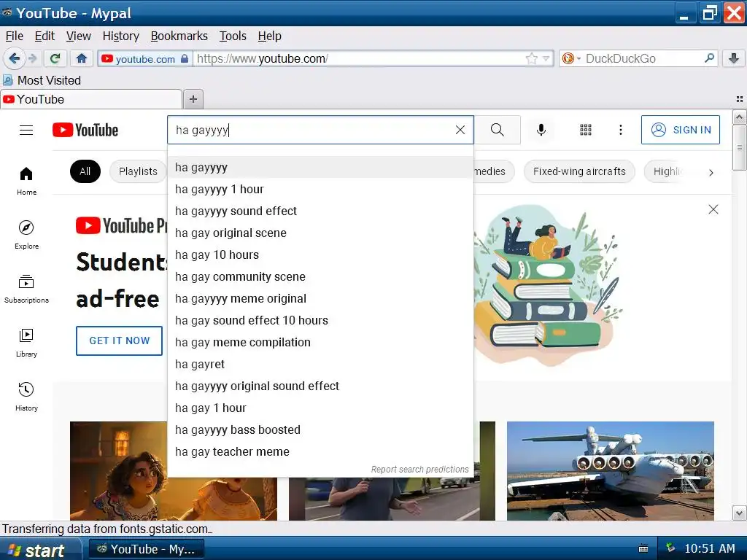The height and width of the screenshot is (560, 747).
Task: Click the page scrollbar up arrow
Action: (x=740, y=117)
